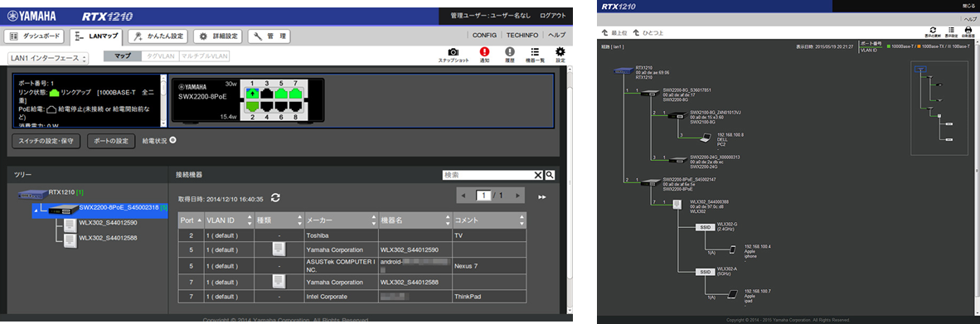Screen dimensions: 980x324
Task: Select port 8 on the switch image
Action: [x=296, y=107]
